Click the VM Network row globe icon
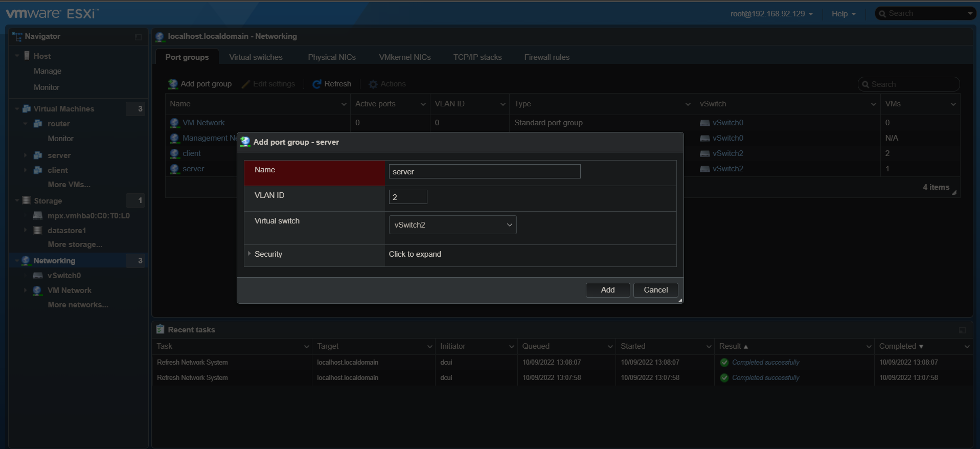This screenshot has width=980, height=449. pos(174,123)
